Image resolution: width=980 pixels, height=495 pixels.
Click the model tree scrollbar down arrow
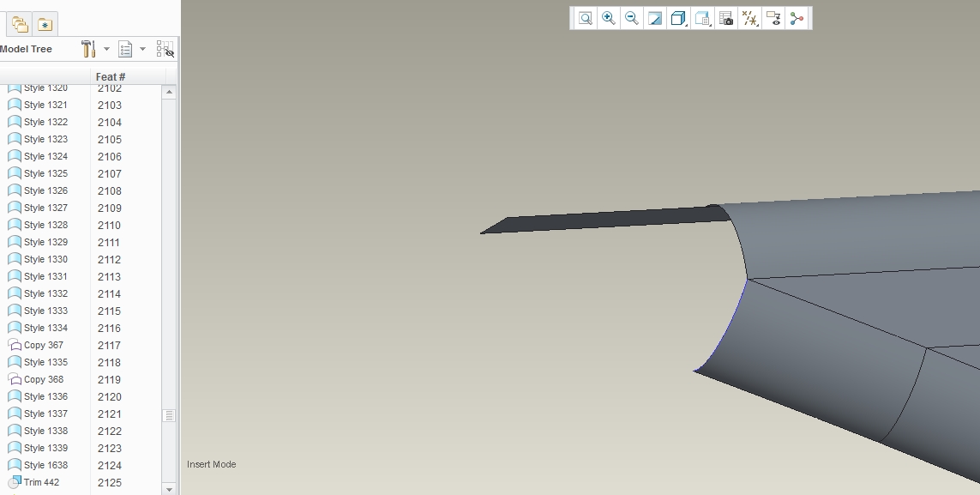coord(169,489)
